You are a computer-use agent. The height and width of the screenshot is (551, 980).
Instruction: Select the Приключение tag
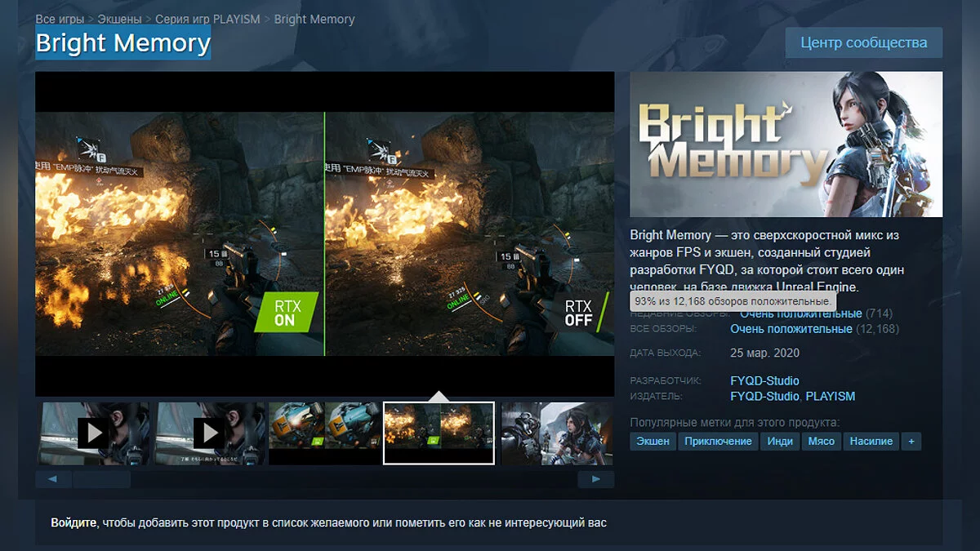[718, 441]
